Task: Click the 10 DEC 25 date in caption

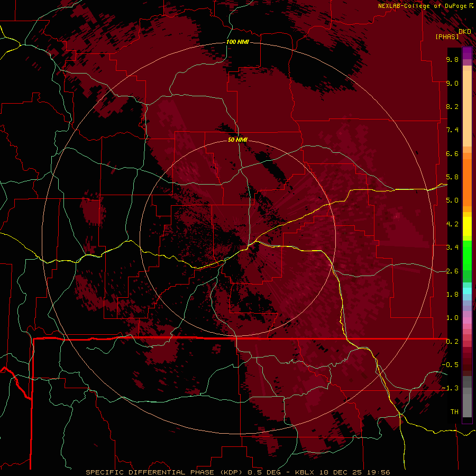Action: [x=342, y=472]
